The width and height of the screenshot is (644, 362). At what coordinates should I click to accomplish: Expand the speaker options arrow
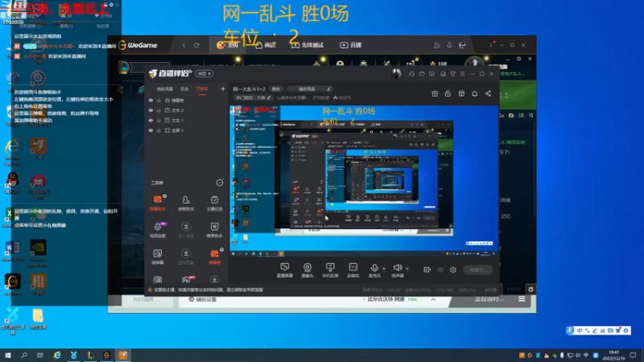(407, 269)
